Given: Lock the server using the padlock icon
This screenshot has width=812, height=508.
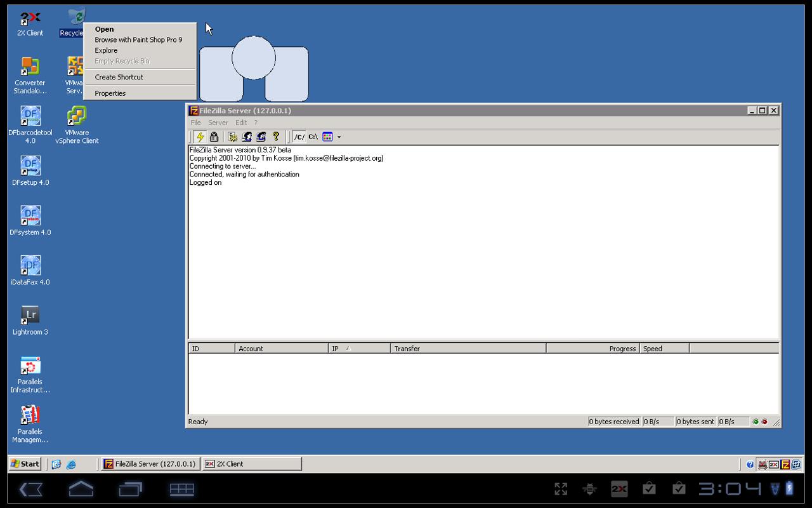Looking at the screenshot, I should pos(214,137).
